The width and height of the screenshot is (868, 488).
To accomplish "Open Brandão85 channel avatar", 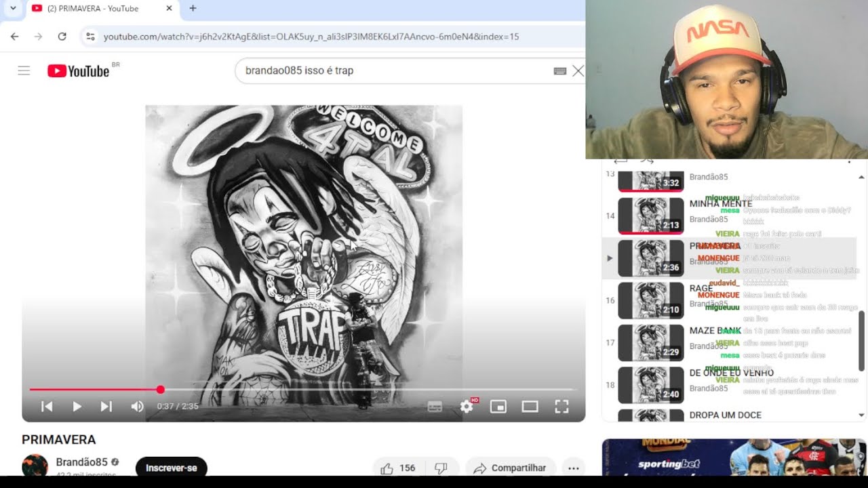I will tap(35, 466).
